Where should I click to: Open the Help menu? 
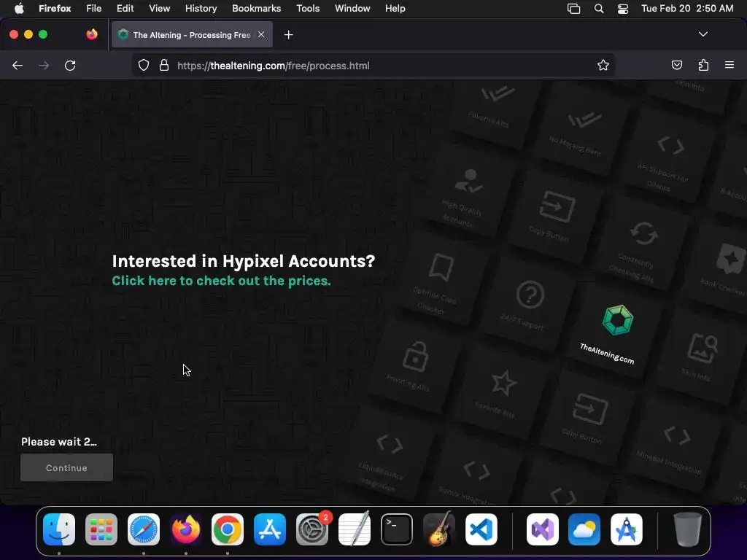pos(395,8)
